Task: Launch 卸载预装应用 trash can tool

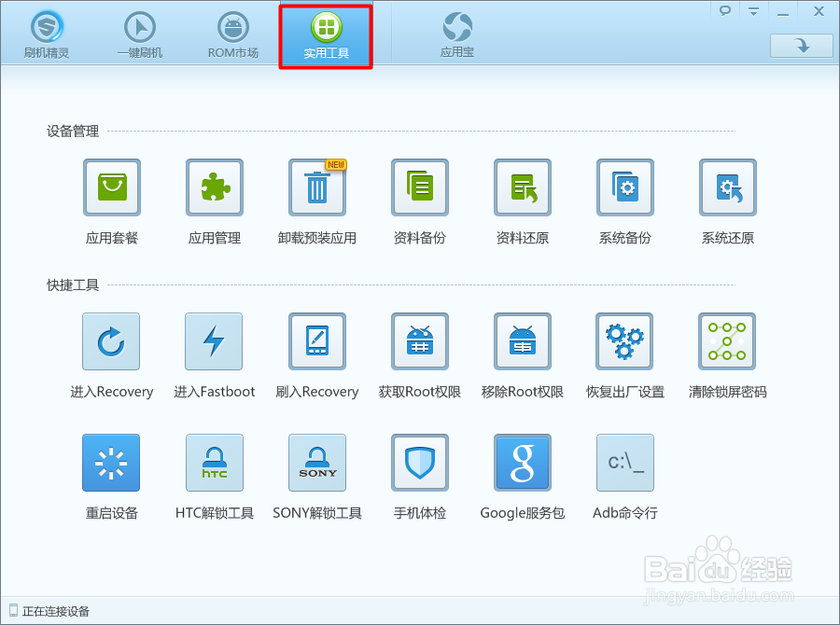Action: pyautogui.click(x=317, y=187)
